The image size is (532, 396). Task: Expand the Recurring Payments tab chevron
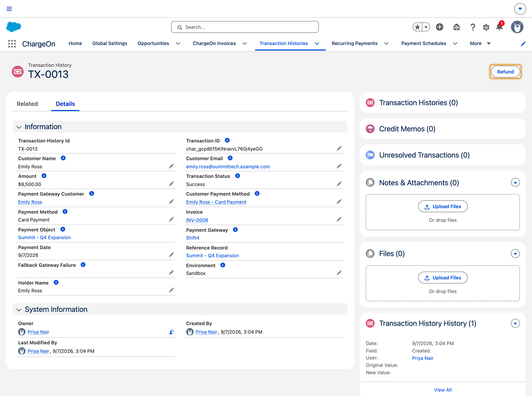(386, 44)
